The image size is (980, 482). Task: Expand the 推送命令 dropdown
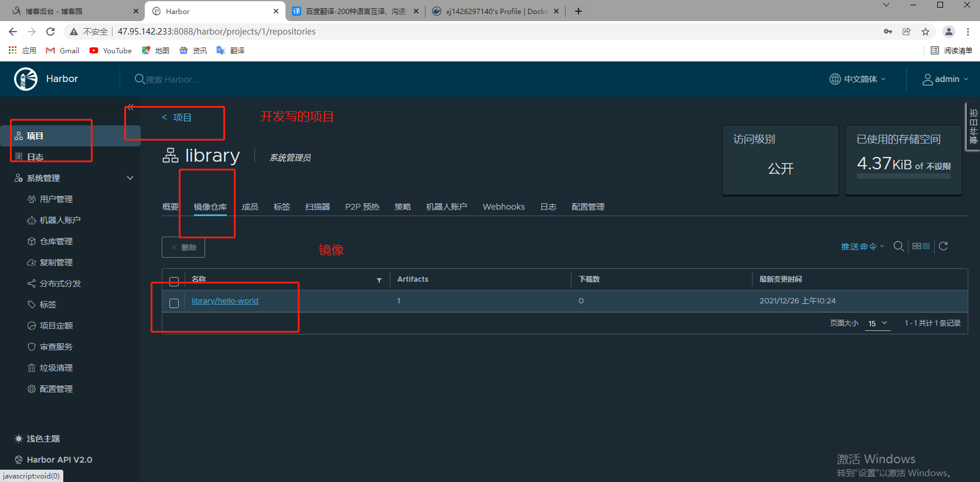tap(862, 247)
